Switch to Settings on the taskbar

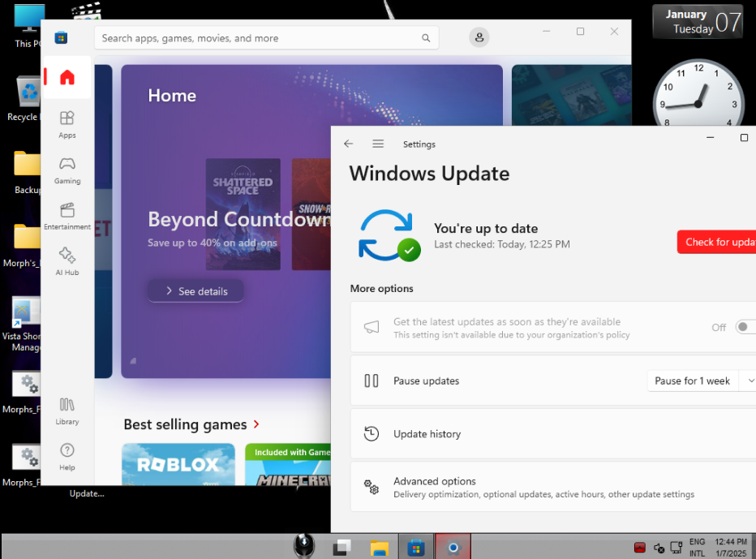453,547
